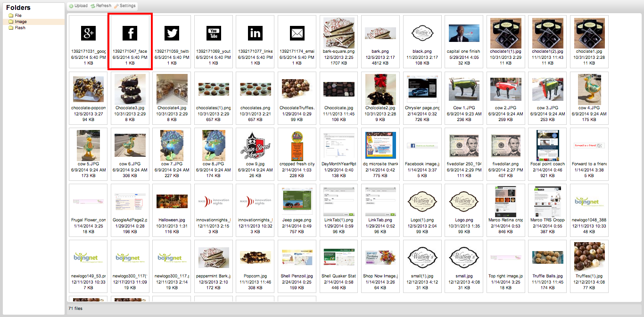Pick the newlogo1048_388 boingnet logo
Screen dimensions: 644x317
[x=589, y=211]
